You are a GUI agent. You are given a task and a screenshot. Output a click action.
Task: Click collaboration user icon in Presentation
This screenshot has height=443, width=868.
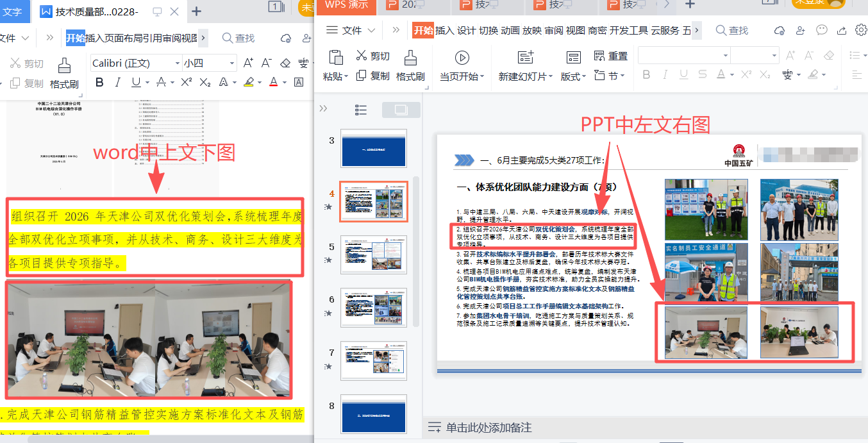click(800, 30)
